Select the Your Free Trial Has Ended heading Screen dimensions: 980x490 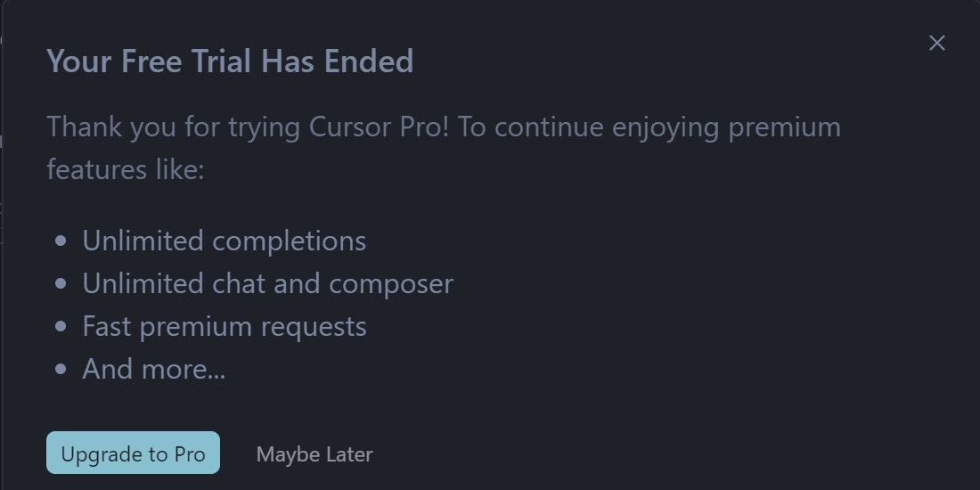230,61
